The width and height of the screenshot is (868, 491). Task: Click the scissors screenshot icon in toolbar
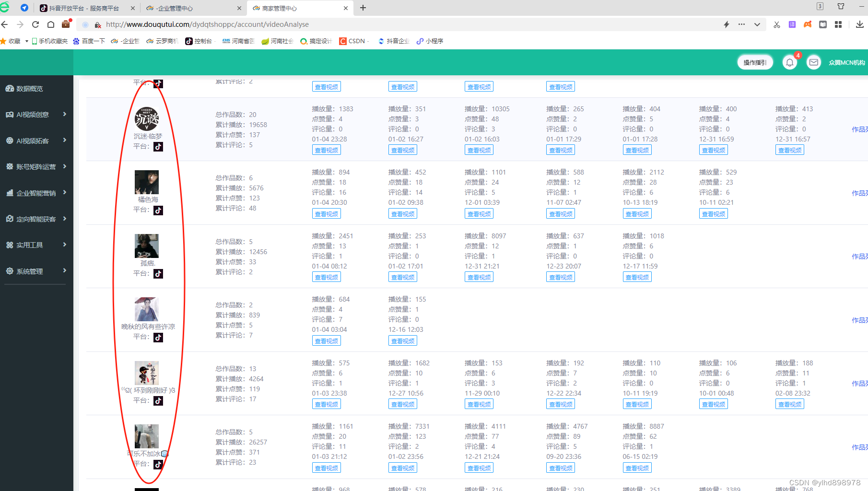(777, 24)
